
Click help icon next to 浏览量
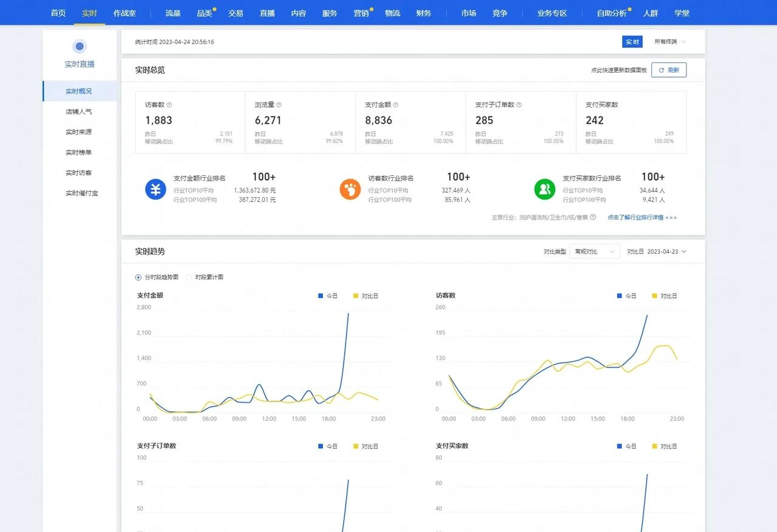279,105
